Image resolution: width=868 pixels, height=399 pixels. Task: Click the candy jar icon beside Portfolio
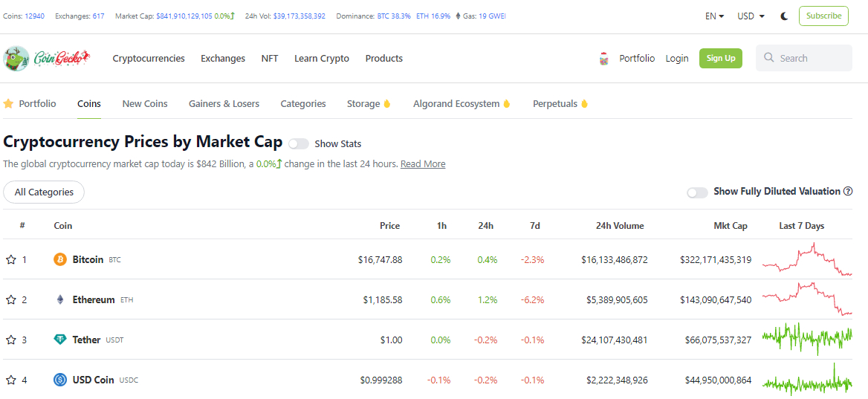point(604,58)
